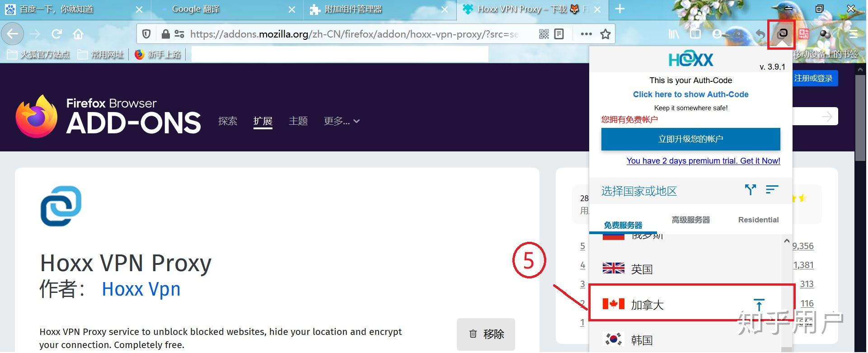Click the tracking protection shield icon
This screenshot has height=353, width=868.
click(x=146, y=34)
